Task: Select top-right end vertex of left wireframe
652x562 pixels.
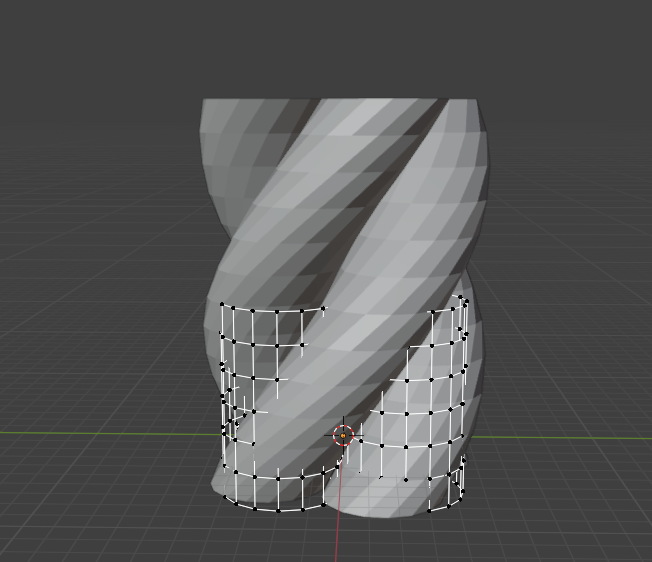Action: (x=324, y=309)
